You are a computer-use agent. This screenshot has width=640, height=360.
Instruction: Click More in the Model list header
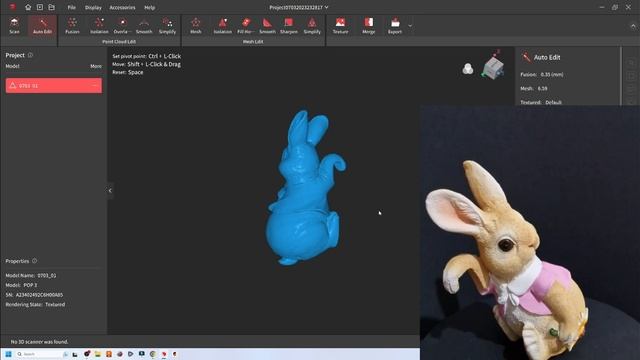click(96, 66)
